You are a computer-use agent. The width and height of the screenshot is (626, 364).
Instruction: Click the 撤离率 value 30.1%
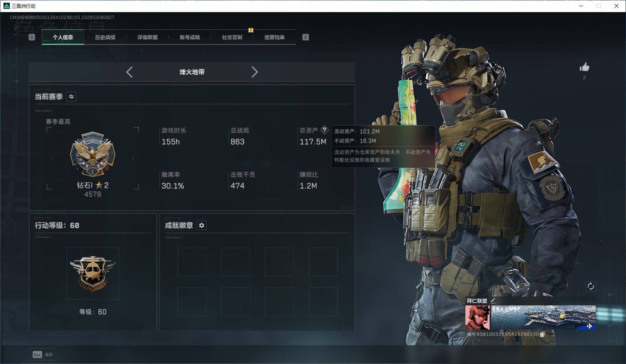pyautogui.click(x=173, y=186)
